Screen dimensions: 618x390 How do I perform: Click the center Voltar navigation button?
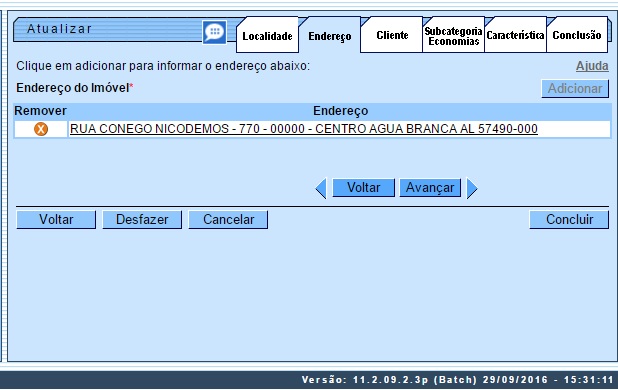pyautogui.click(x=363, y=188)
